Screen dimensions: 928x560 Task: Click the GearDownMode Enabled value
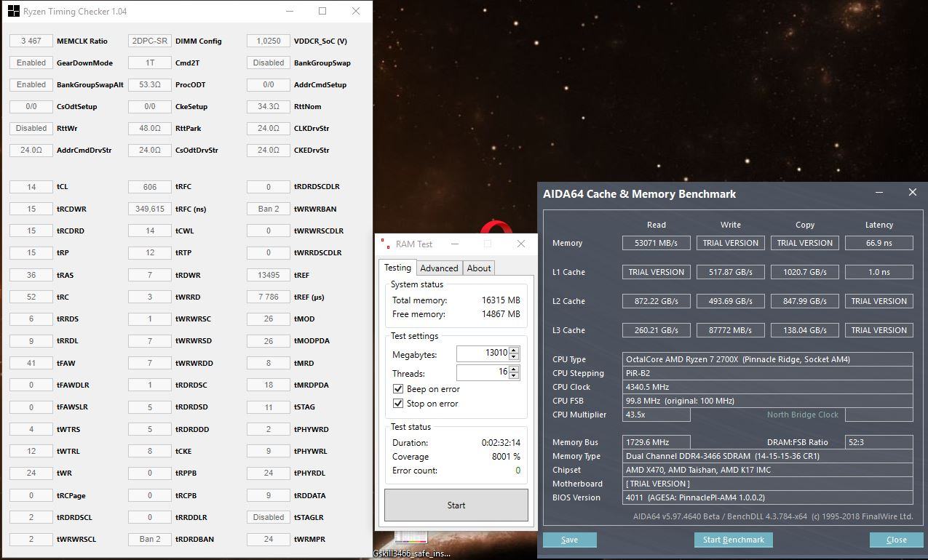tap(31, 63)
